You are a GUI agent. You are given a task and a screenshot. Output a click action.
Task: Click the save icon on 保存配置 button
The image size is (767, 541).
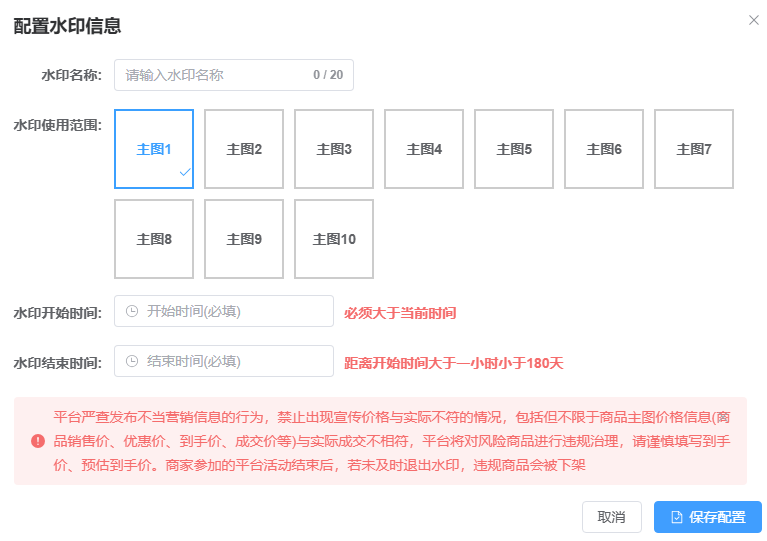[x=676, y=517]
